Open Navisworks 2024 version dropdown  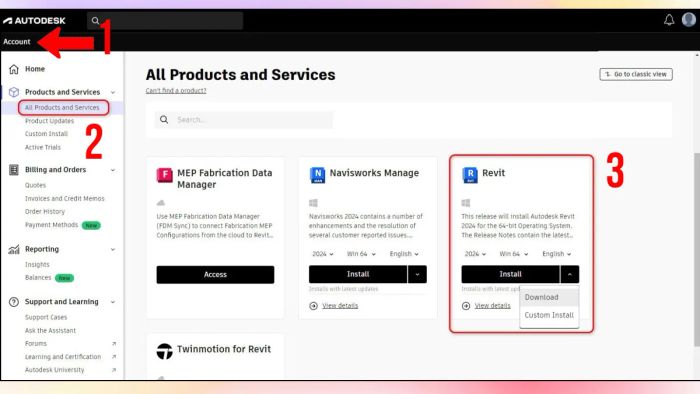pyautogui.click(x=323, y=254)
